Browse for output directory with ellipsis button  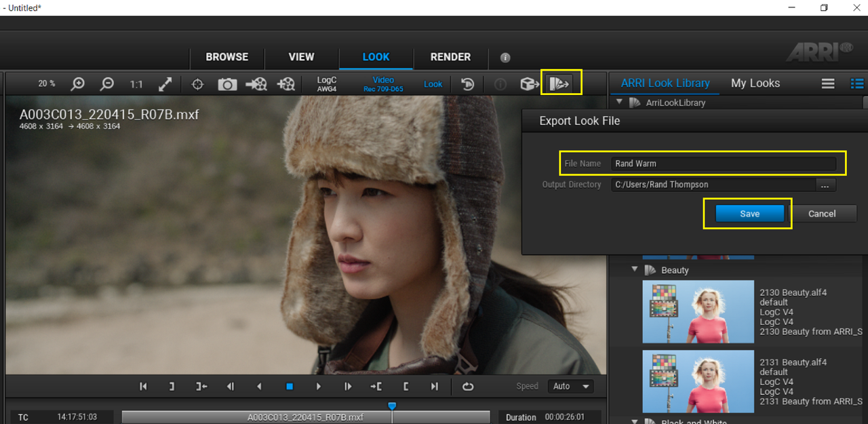(825, 185)
